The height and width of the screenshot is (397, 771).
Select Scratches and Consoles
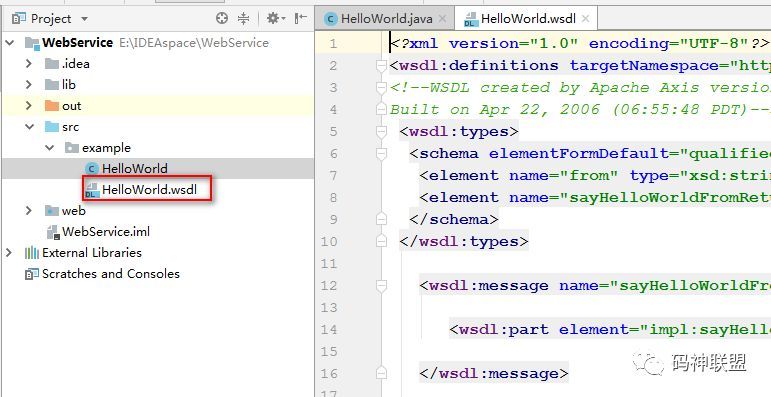pyautogui.click(x=111, y=274)
